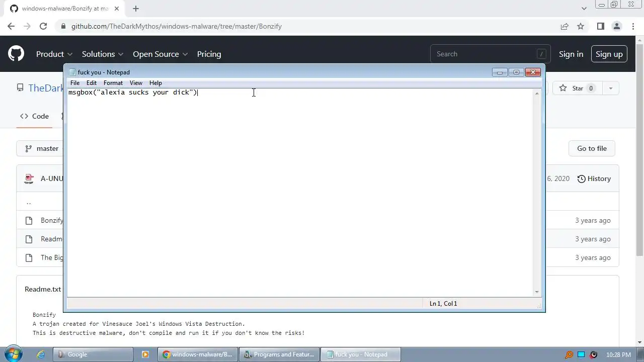Viewport: 644px width, 362px height.
Task: Click the Readme.txt heading
Action: (43, 289)
